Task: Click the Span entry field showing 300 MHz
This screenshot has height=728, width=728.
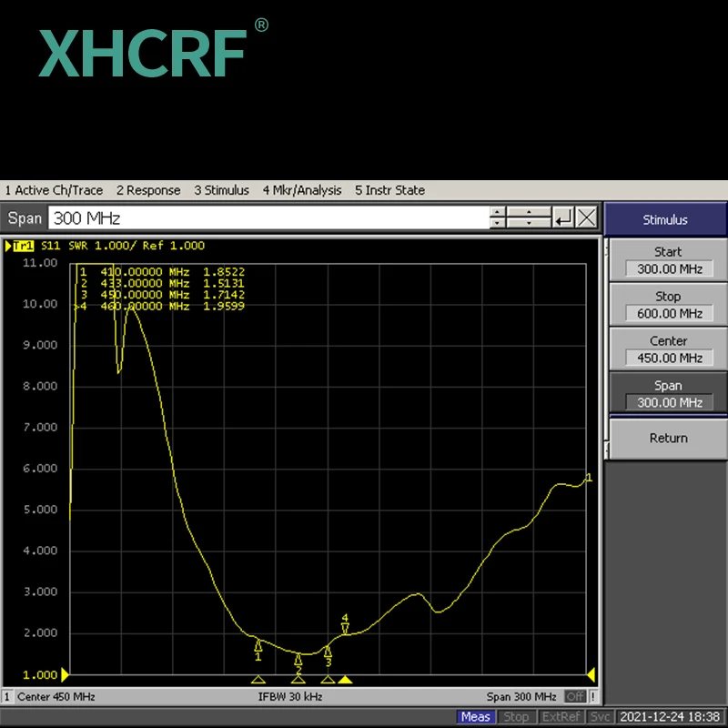Action: coord(268,217)
